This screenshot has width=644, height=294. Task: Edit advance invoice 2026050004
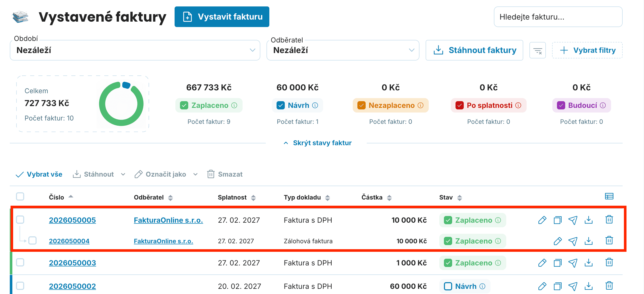click(557, 241)
